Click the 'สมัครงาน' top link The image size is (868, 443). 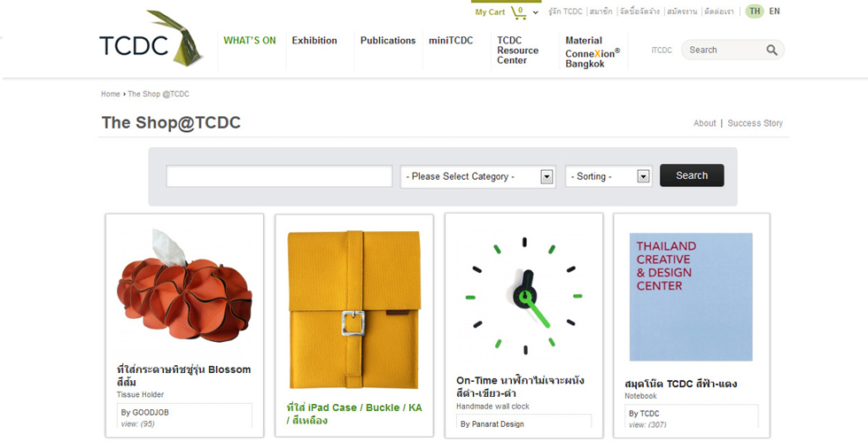[x=682, y=12]
